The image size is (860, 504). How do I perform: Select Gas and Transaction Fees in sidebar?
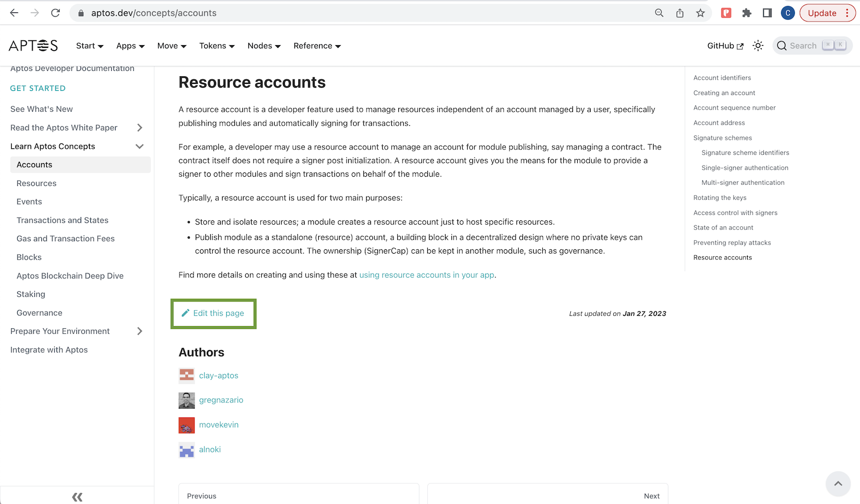click(x=66, y=239)
